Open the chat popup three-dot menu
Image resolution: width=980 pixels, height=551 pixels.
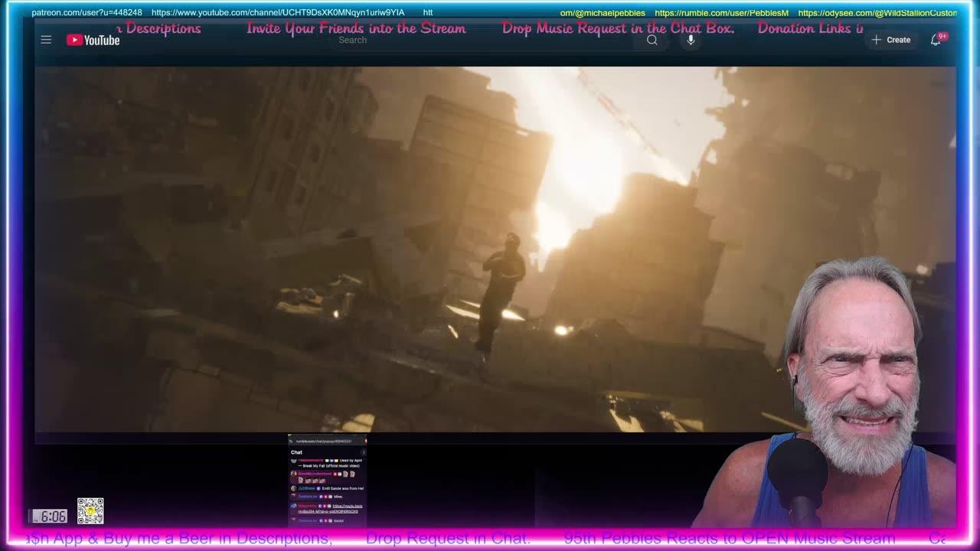click(364, 452)
